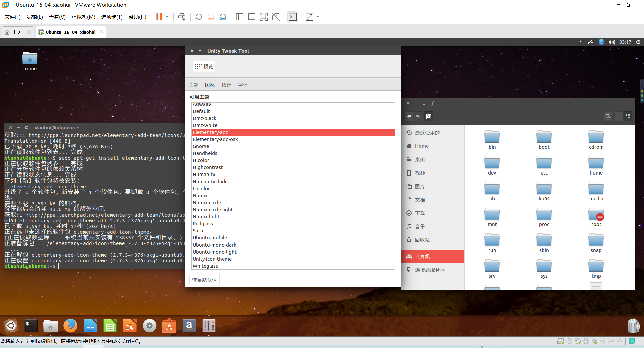Open the 预览 icon preview in Unity Tweak Tool
This screenshot has height=348, width=644.
coord(204,66)
